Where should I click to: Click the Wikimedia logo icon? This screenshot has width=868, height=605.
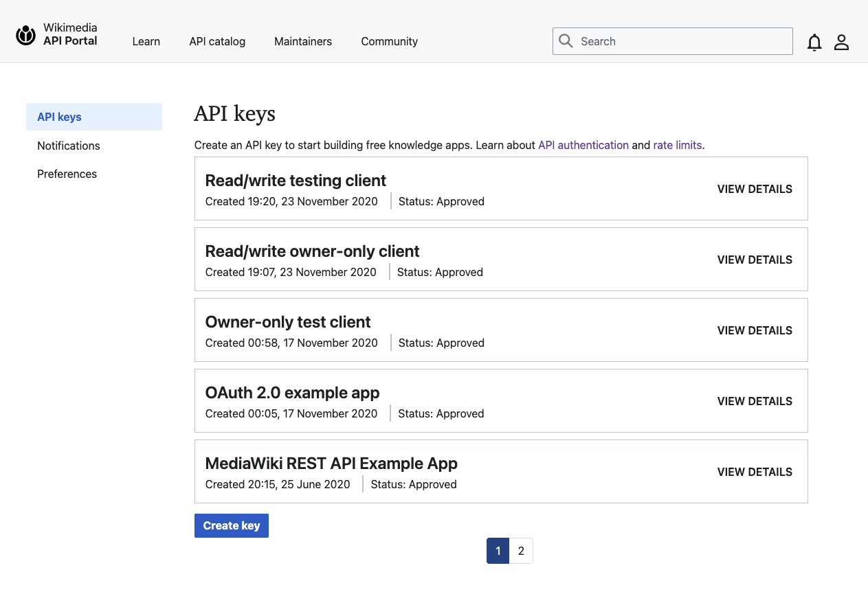click(x=25, y=35)
